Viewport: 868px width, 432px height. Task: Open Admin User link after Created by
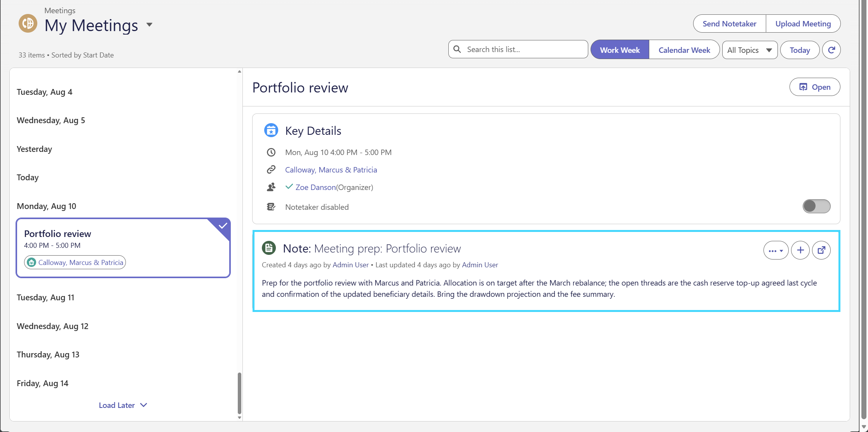coord(350,265)
